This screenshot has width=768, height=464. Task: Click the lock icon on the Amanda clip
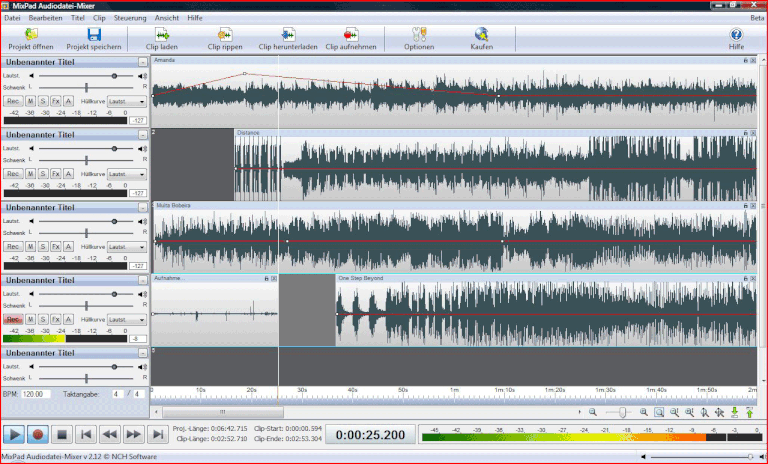(x=745, y=60)
